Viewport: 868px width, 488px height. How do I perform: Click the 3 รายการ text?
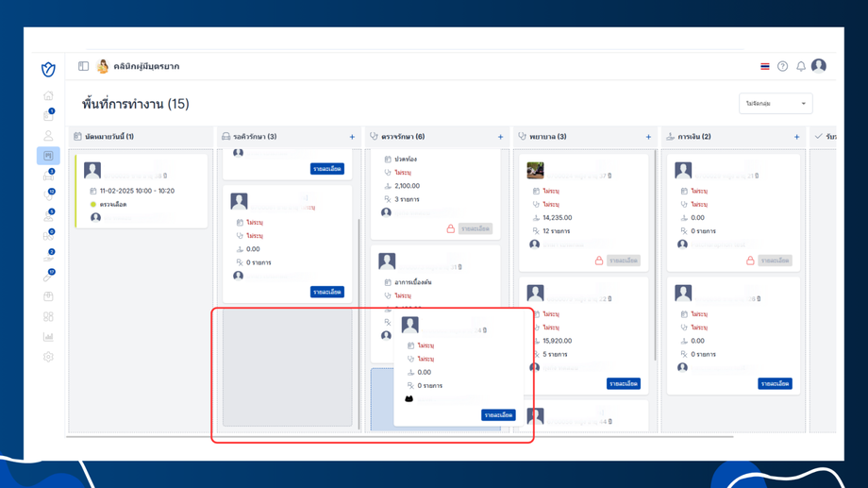click(x=407, y=199)
